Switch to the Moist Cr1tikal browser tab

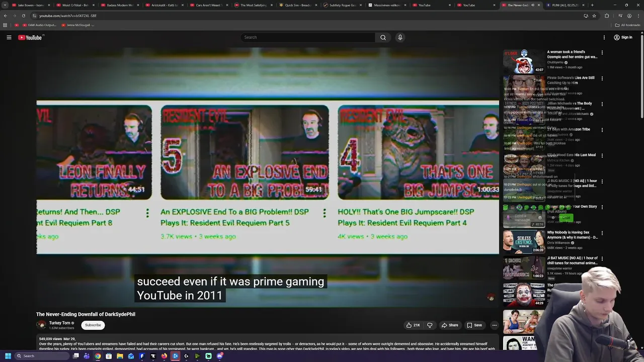pos(75,5)
